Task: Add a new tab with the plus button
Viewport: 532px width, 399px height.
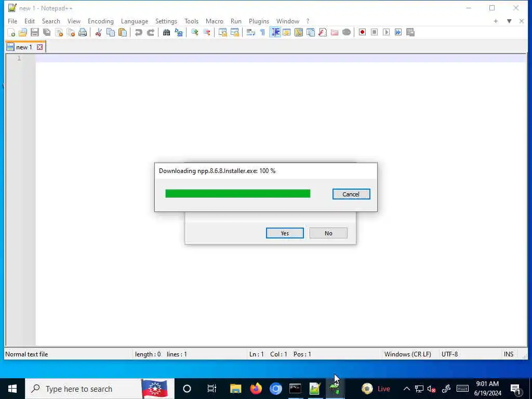Action: pos(496,21)
